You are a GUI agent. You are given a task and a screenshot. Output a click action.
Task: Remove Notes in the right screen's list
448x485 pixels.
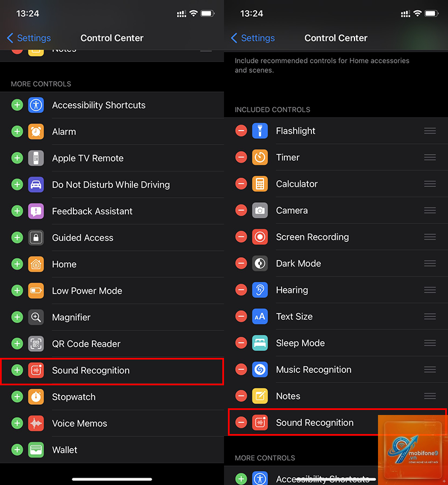(241, 396)
